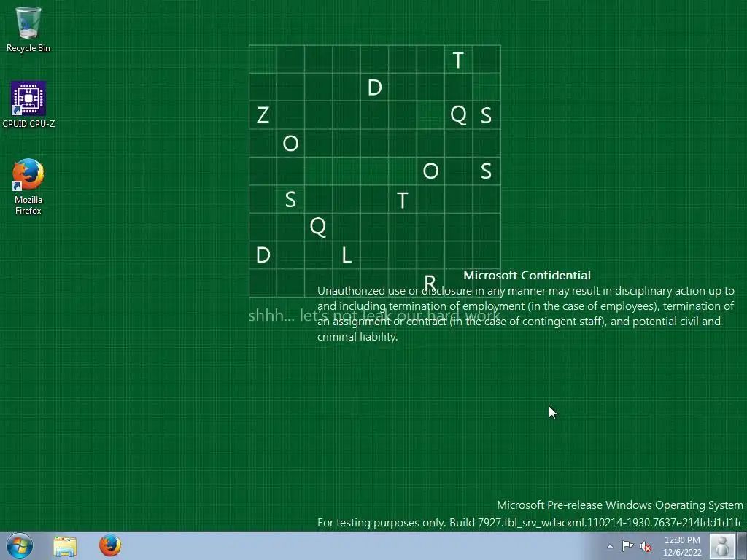Click the L letter in the grid
This screenshot has width=747, height=560.
coord(347,255)
